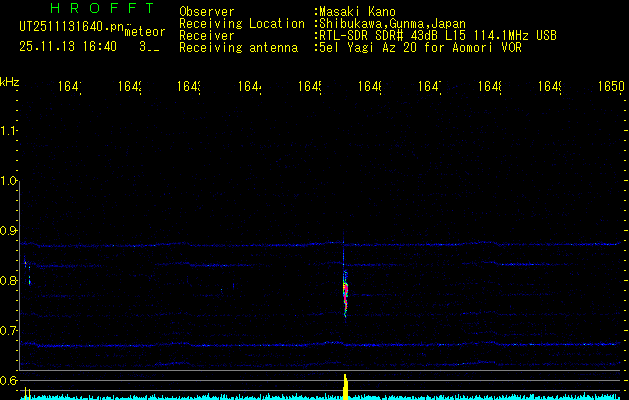
Task: Click the kHz axis unit label
Action: (x=10, y=80)
